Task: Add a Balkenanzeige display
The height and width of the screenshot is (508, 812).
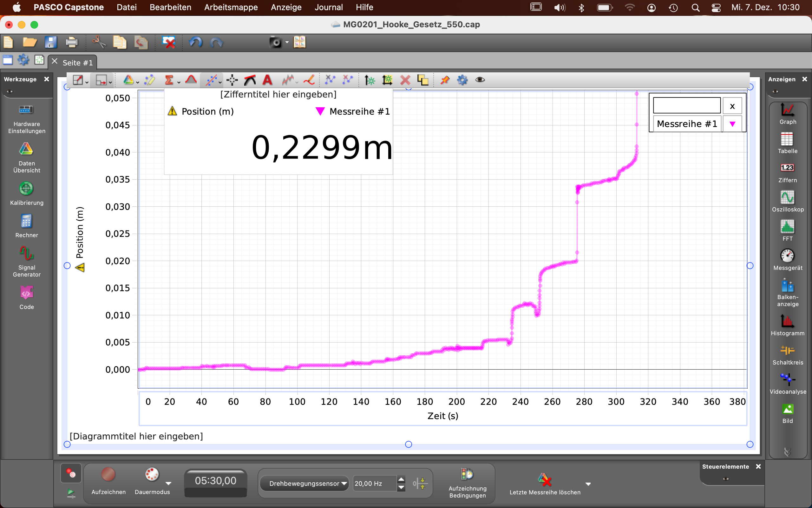Action: tap(788, 293)
